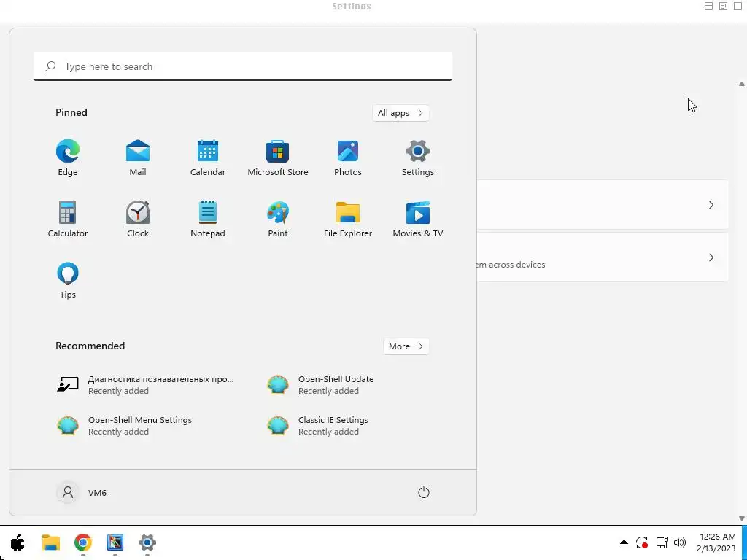The image size is (747, 560).
Task: Open Open-Shell Update recommended item
Action: [320, 385]
